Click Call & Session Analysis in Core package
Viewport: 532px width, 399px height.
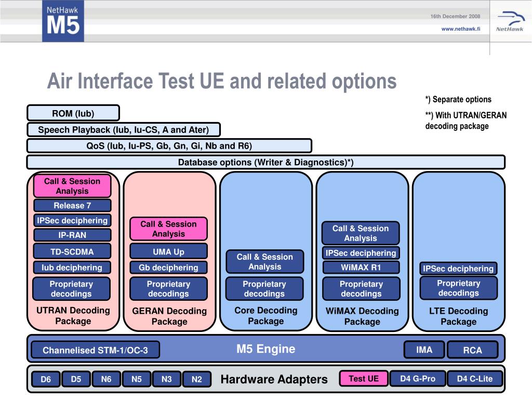point(264,262)
